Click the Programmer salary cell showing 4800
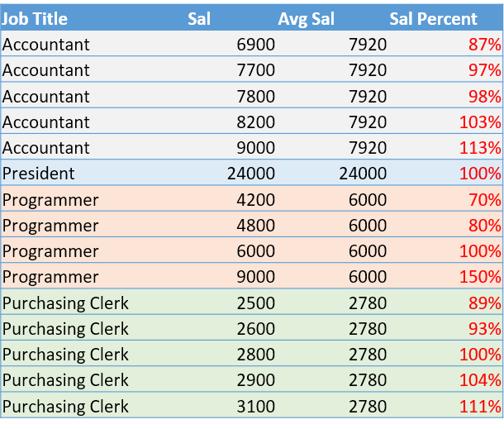The width and height of the screenshot is (504, 429). click(x=257, y=226)
